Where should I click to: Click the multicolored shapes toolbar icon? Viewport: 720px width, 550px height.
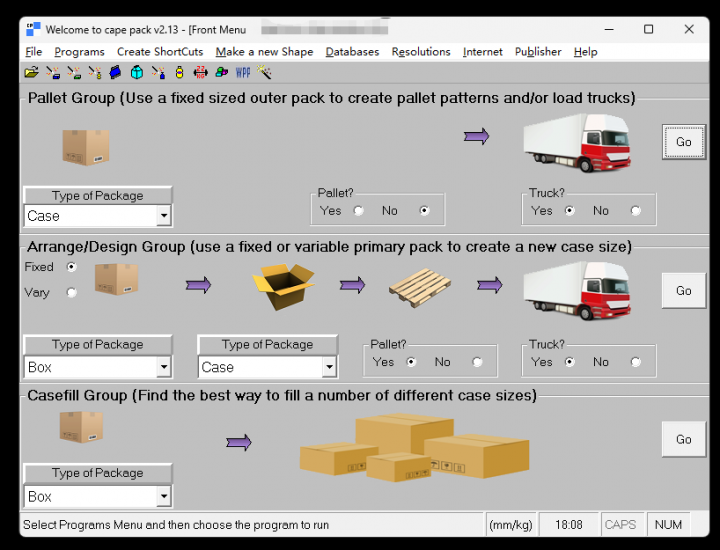tap(222, 72)
